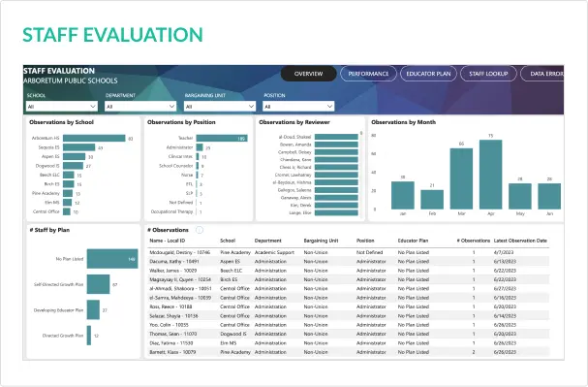Image resolution: width=588 pixels, height=387 pixels.
Task: Sort by Bargaining Unit table column
Action: click(x=321, y=241)
